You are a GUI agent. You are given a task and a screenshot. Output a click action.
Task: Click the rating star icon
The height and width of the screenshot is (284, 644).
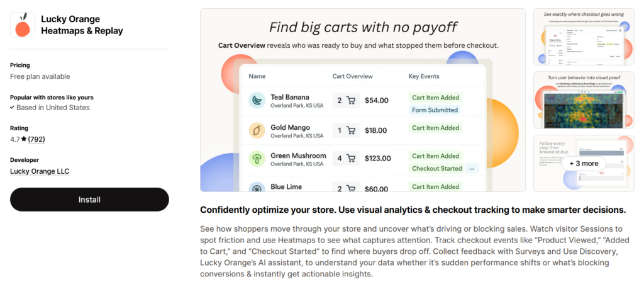coord(22,139)
